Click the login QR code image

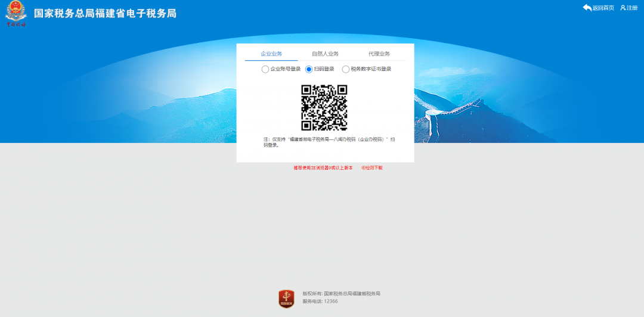pos(324,108)
